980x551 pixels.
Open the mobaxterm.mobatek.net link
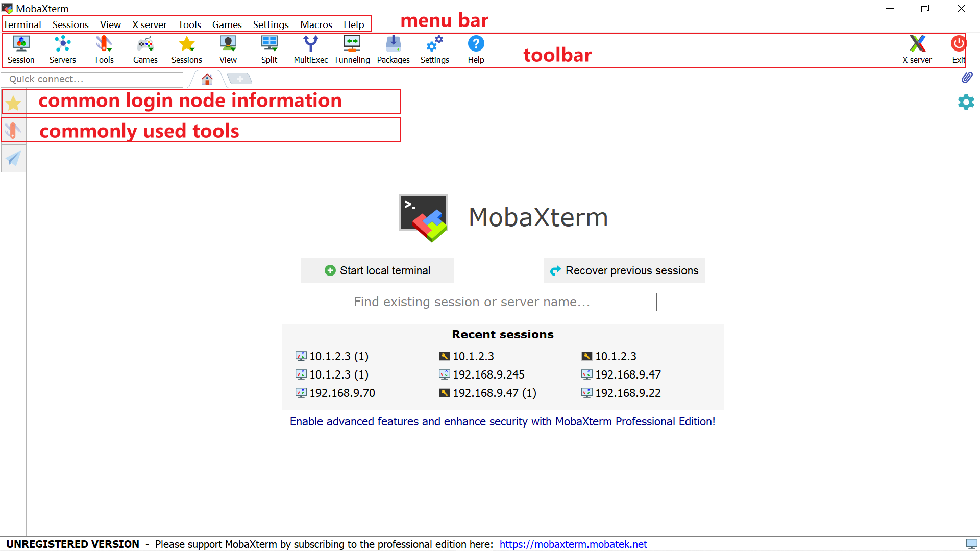[573, 544]
